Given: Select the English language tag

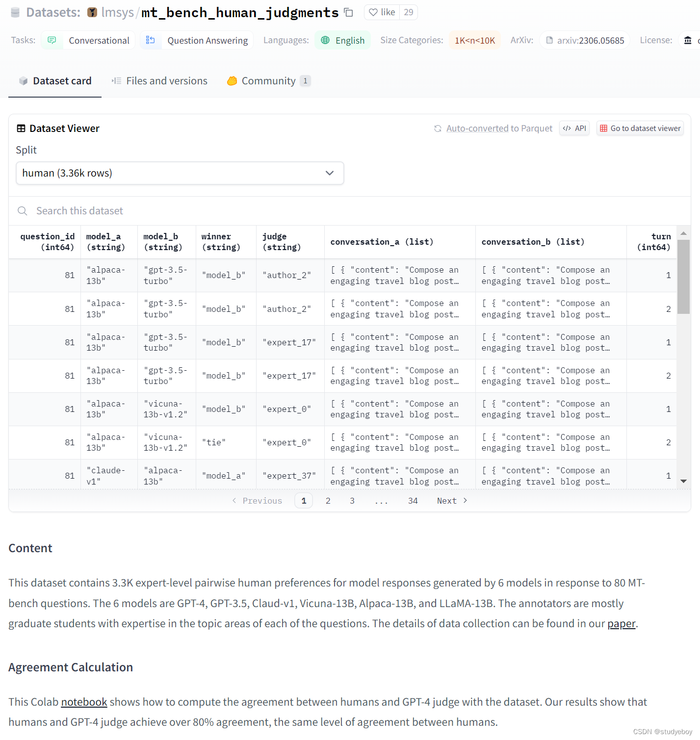Looking at the screenshot, I should [x=342, y=40].
